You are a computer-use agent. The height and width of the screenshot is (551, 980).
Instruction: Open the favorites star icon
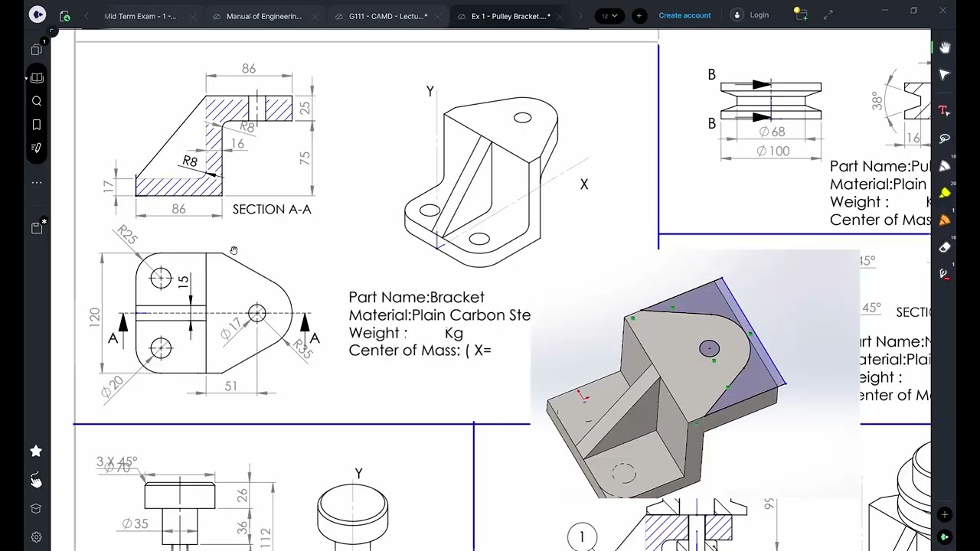[36, 452]
